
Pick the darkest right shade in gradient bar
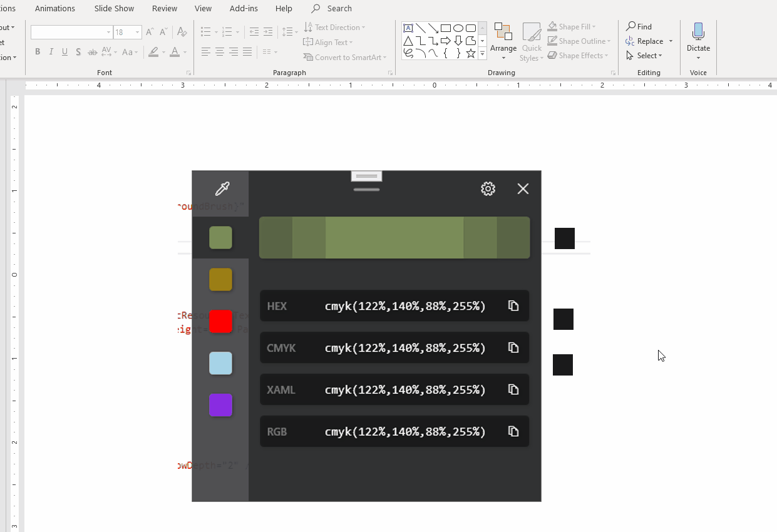click(x=513, y=238)
